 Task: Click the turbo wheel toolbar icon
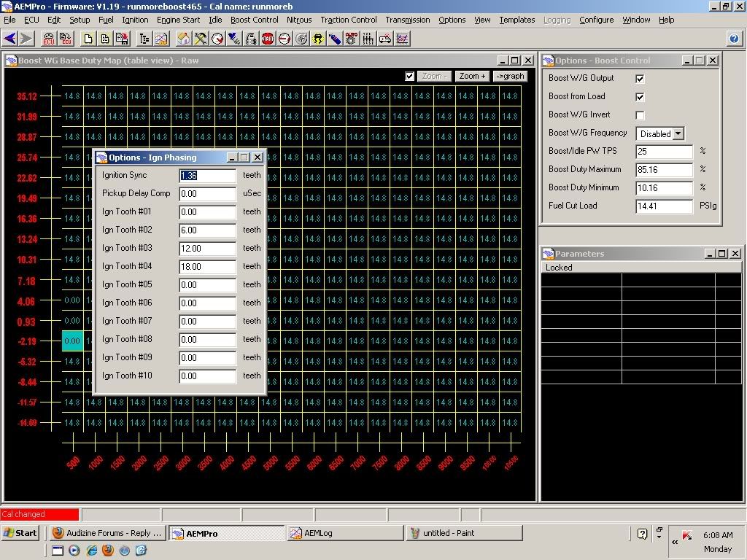click(x=301, y=39)
